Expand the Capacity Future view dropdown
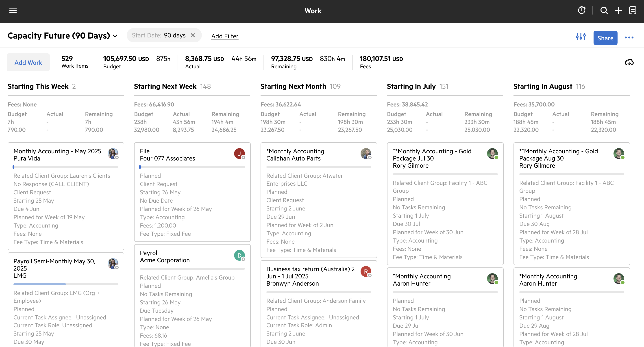This screenshot has width=644, height=347. pos(115,36)
